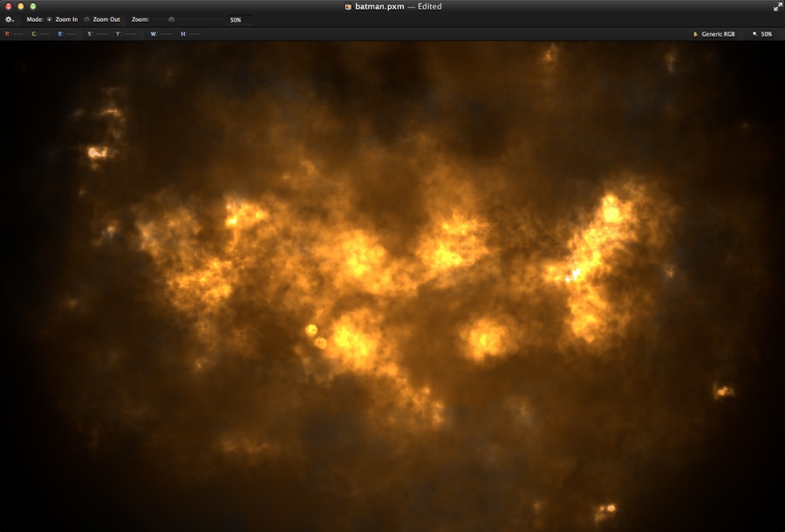785x532 pixels.
Task: Select the Zoom Out mode radio button
Action: click(86, 19)
